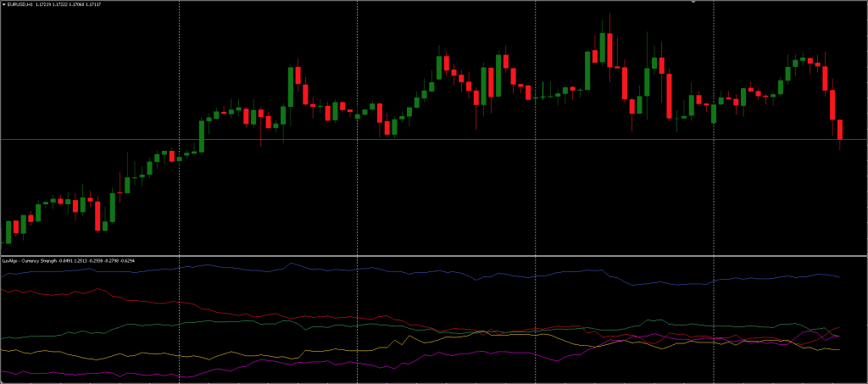Click the tall green candle at chart's highest peak
Screen dimensions: 868x384
[x=602, y=47]
